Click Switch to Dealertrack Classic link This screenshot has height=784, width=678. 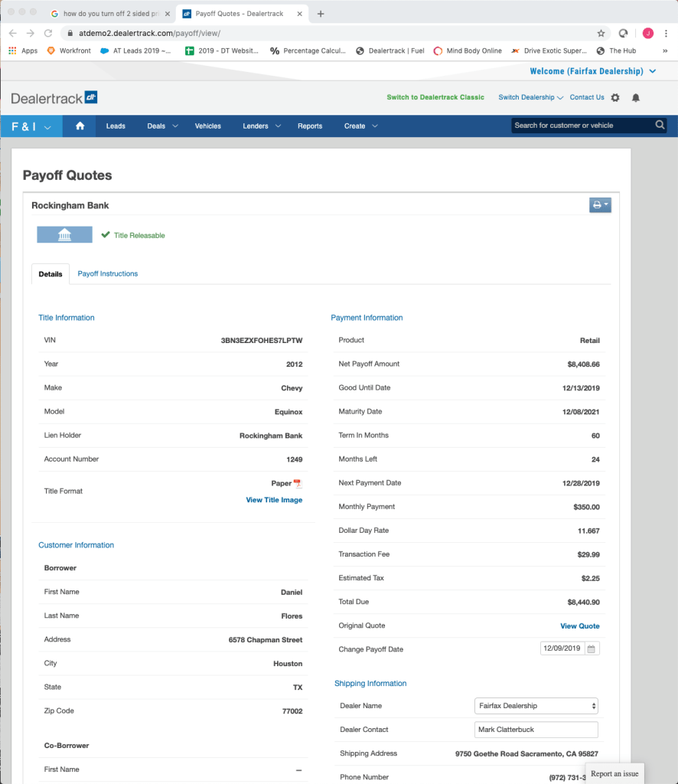[435, 97]
